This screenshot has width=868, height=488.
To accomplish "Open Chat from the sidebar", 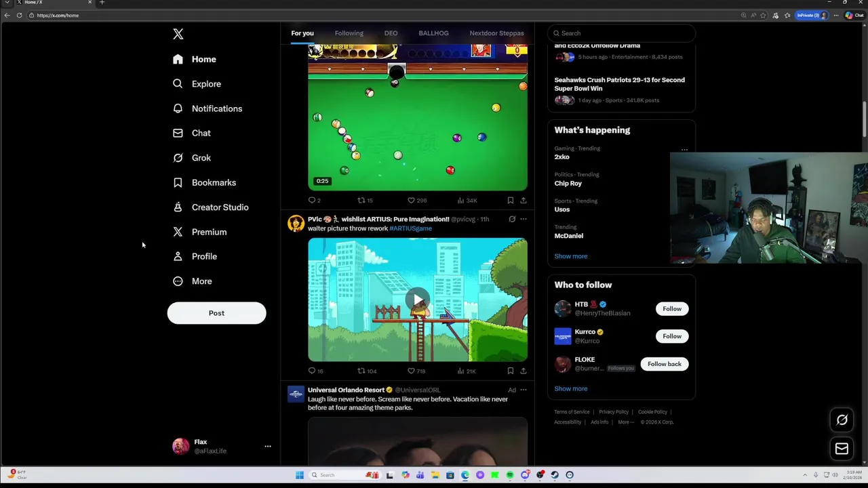I will pyautogui.click(x=191, y=133).
